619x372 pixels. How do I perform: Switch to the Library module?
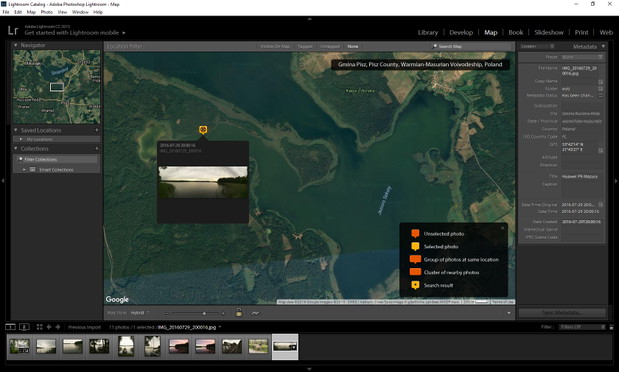coord(428,32)
